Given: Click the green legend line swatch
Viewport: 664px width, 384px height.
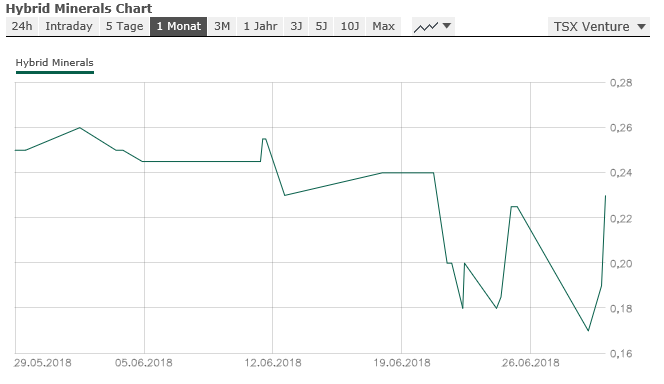Looking at the screenshot, I should click(55, 72).
